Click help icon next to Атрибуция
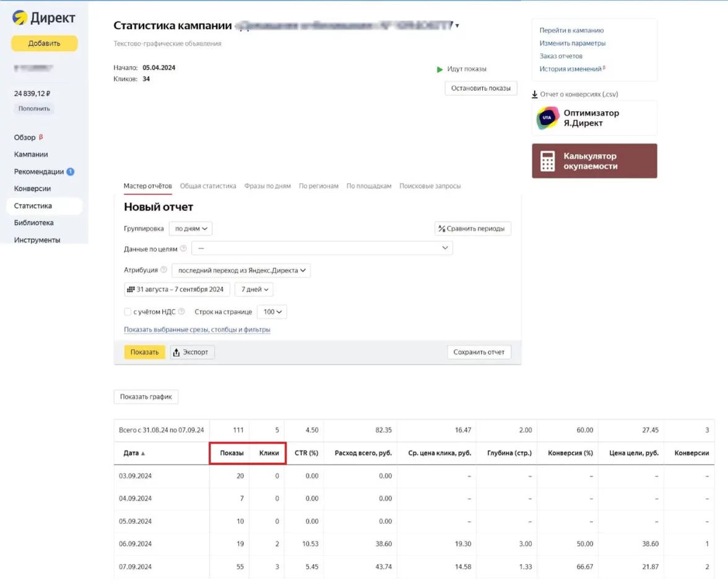 click(x=163, y=270)
